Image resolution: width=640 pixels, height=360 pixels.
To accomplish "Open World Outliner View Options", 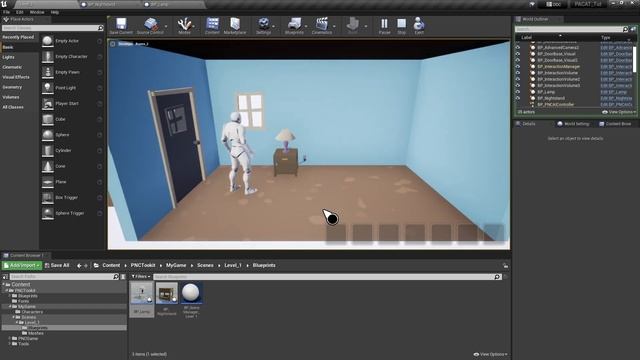I will [619, 112].
